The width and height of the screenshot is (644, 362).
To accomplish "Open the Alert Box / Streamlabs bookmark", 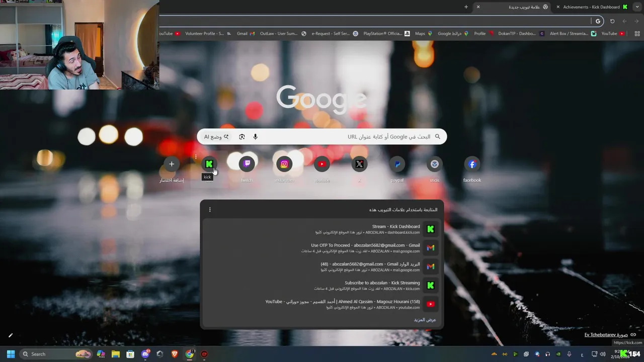I will pos(573,34).
